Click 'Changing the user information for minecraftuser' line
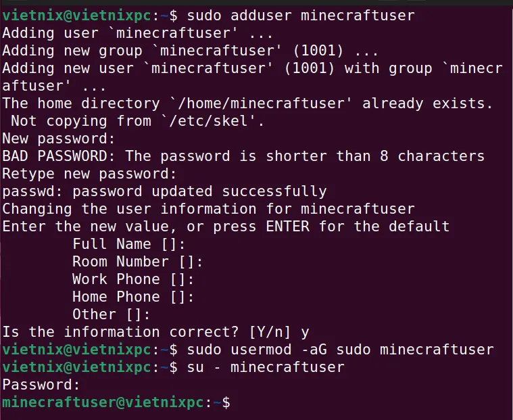This screenshot has height=420, width=513. point(208,209)
